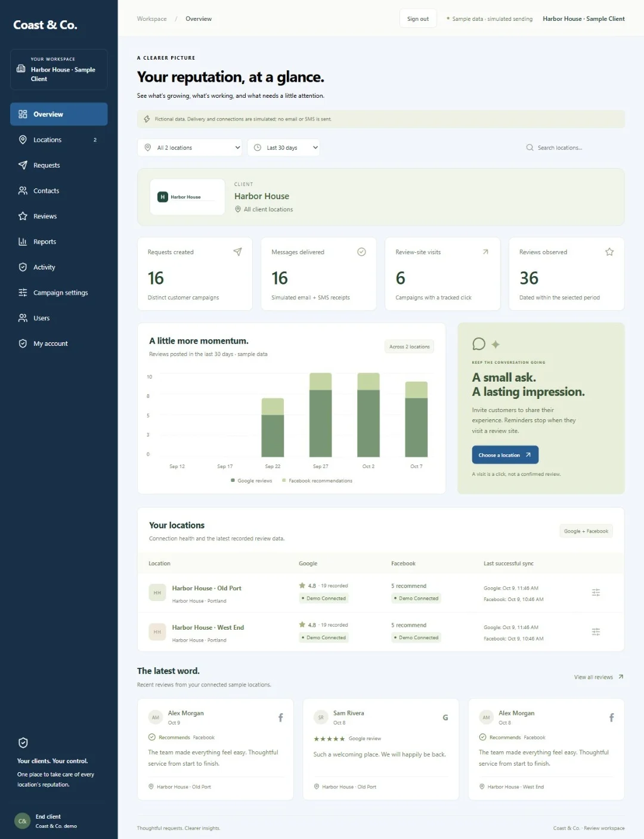Click the Harbor House · West End location name
Viewport: 644px width, 839px height.
pyautogui.click(x=208, y=627)
